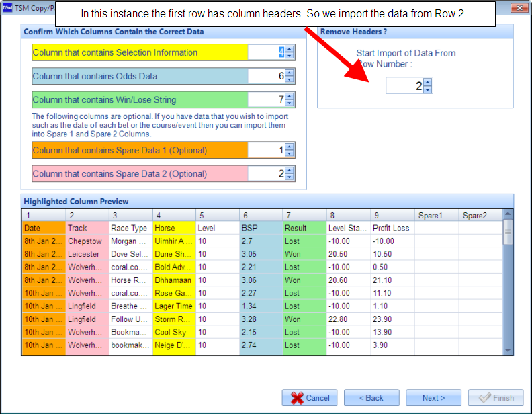Decrease the start import row number

[x=428, y=89]
